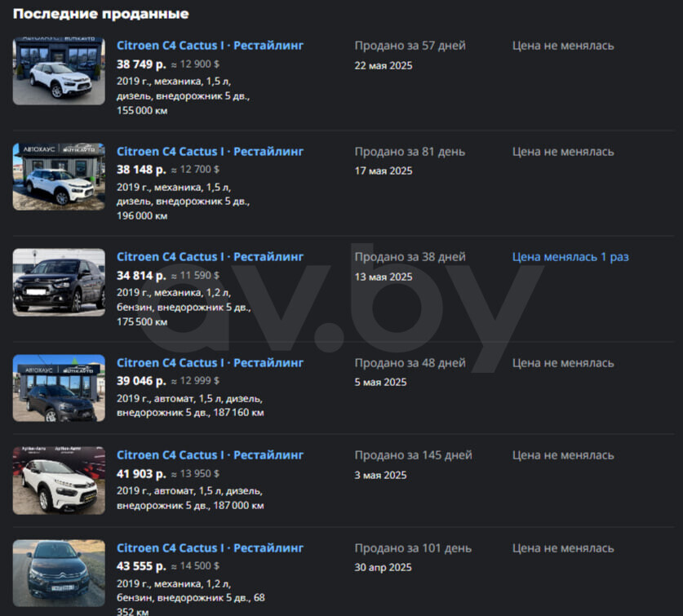Click the 'Цена менялась 1 раз' link
Image resolution: width=683 pixels, height=616 pixels.
tap(570, 257)
